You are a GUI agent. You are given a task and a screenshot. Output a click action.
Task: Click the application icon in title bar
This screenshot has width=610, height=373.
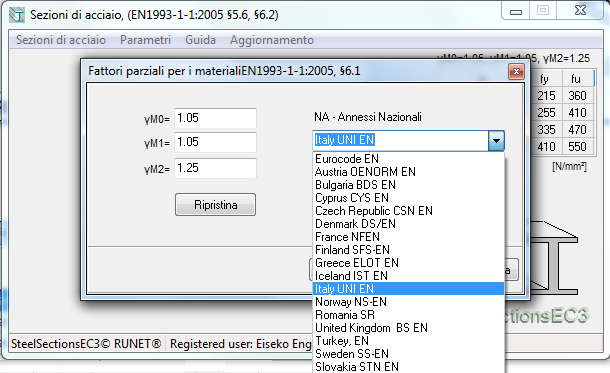(x=17, y=15)
